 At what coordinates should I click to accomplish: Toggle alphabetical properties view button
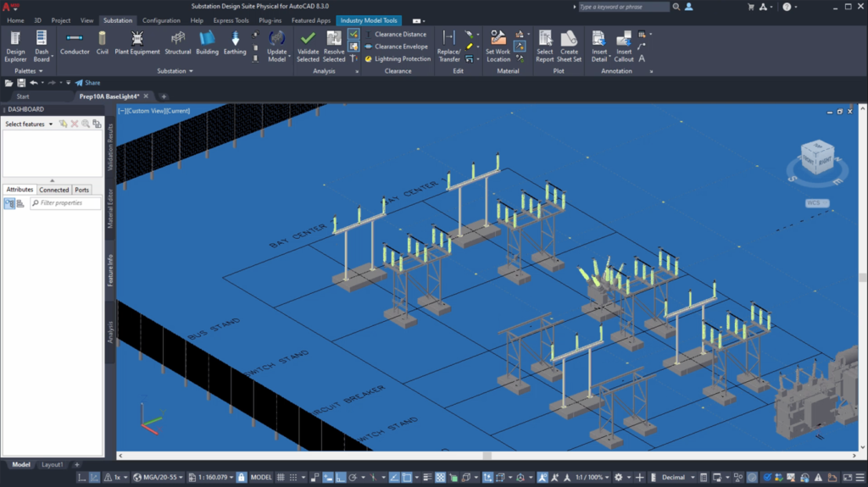click(20, 203)
